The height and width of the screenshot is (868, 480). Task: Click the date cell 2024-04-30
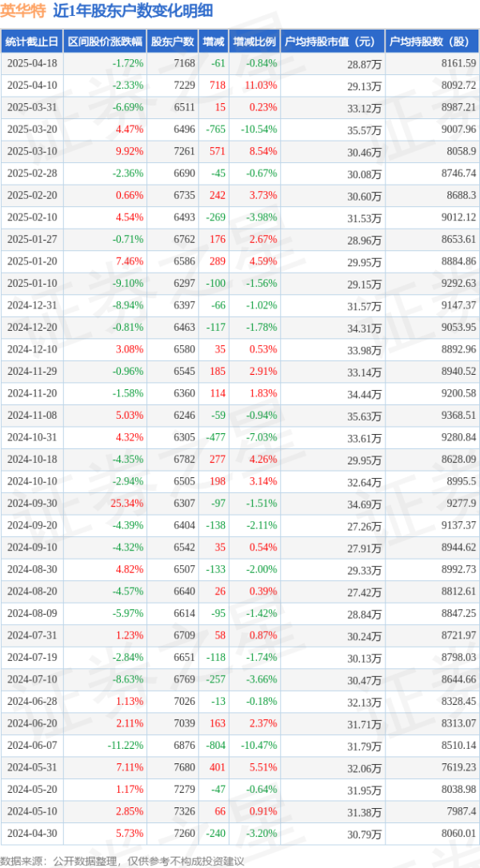pyautogui.click(x=33, y=834)
